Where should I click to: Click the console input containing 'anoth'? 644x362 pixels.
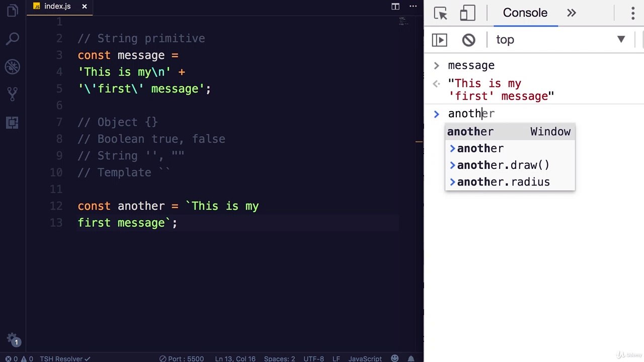(471, 114)
